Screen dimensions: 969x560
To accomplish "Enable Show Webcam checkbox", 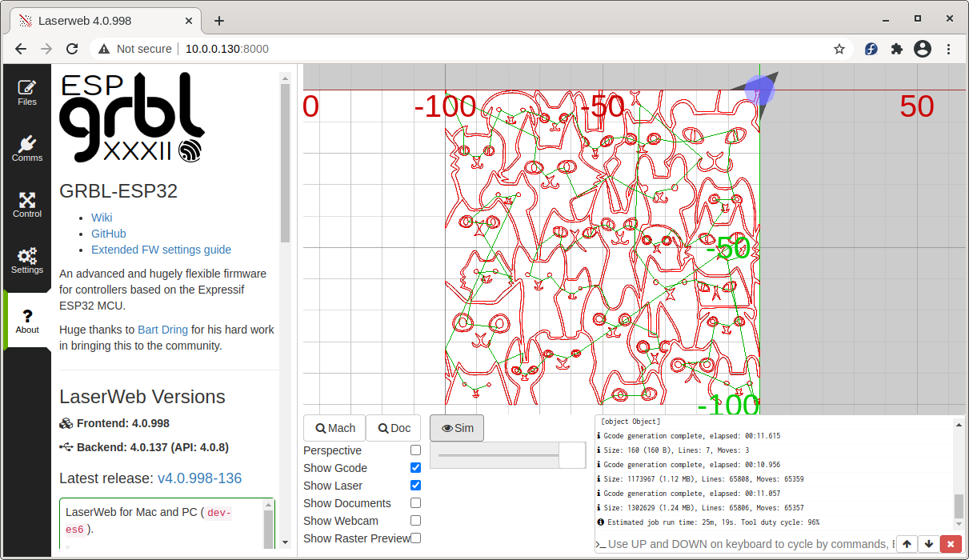I will click(x=415, y=521).
